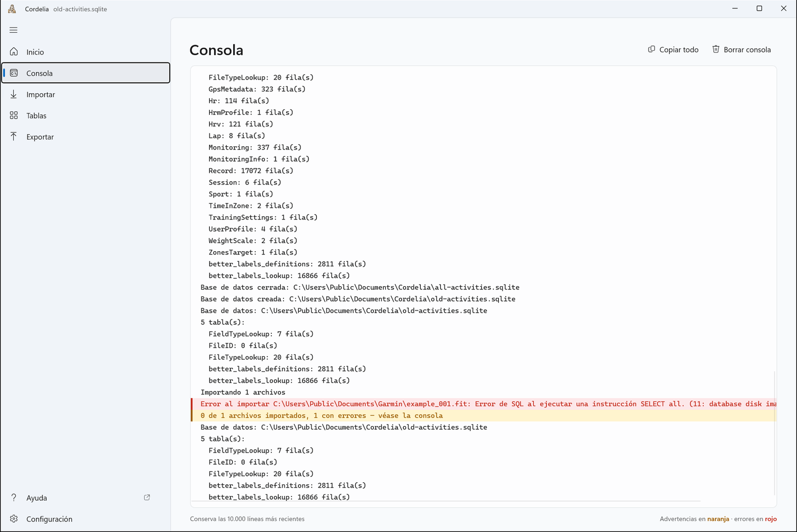
Task: Click the Consola page heading
Action: (216, 50)
